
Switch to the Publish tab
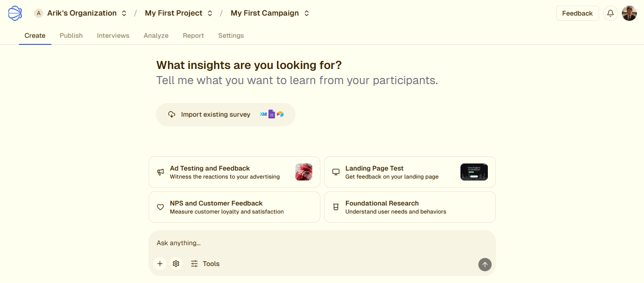tap(71, 35)
